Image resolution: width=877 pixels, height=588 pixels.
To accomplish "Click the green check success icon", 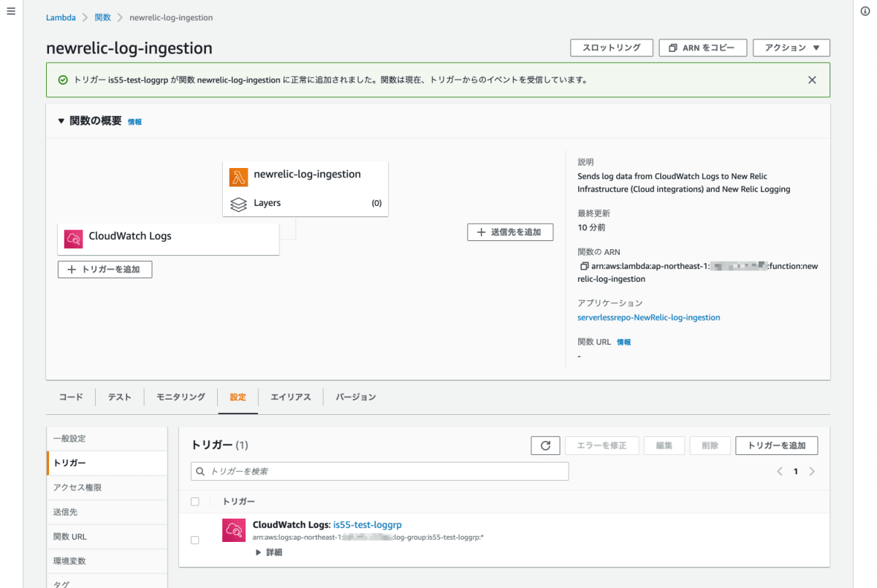I will [63, 80].
